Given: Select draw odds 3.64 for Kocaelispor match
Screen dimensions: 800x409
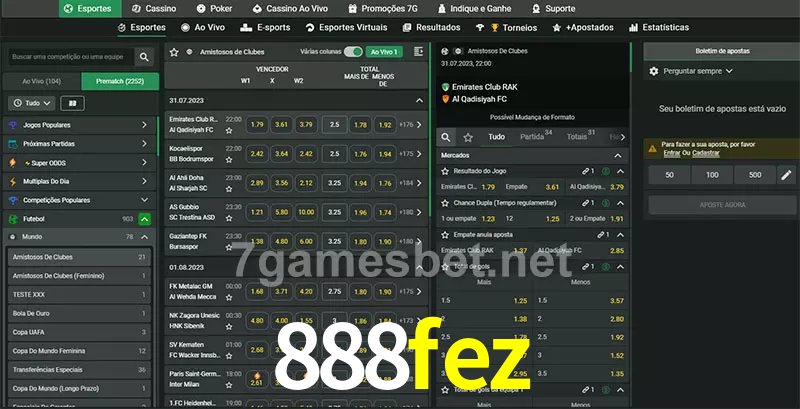Looking at the screenshot, I should click(282, 154).
